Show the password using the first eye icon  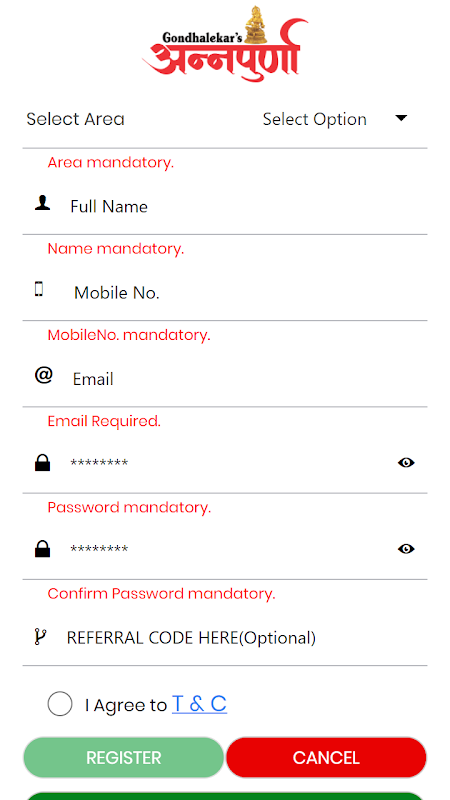pos(406,463)
